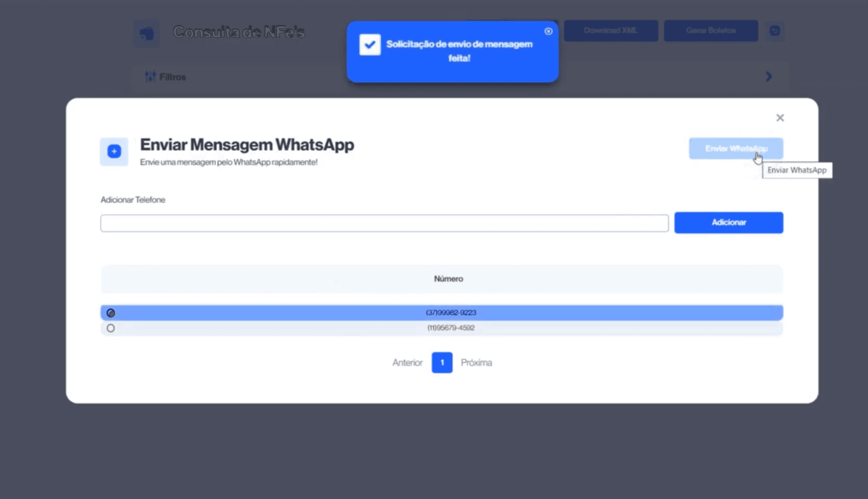868x499 pixels.
Task: Select page 1 in pagination
Action: point(442,363)
